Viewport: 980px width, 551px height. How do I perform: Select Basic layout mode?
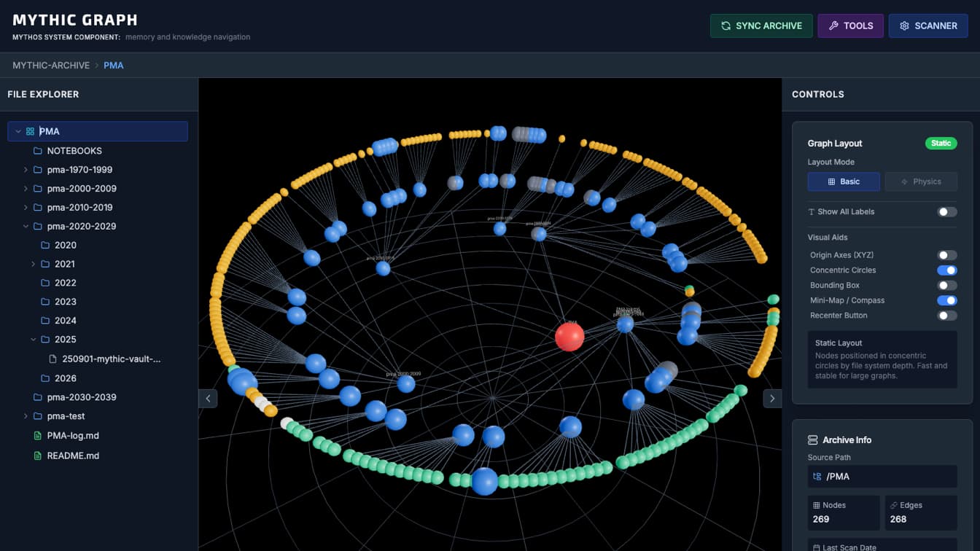pos(844,181)
